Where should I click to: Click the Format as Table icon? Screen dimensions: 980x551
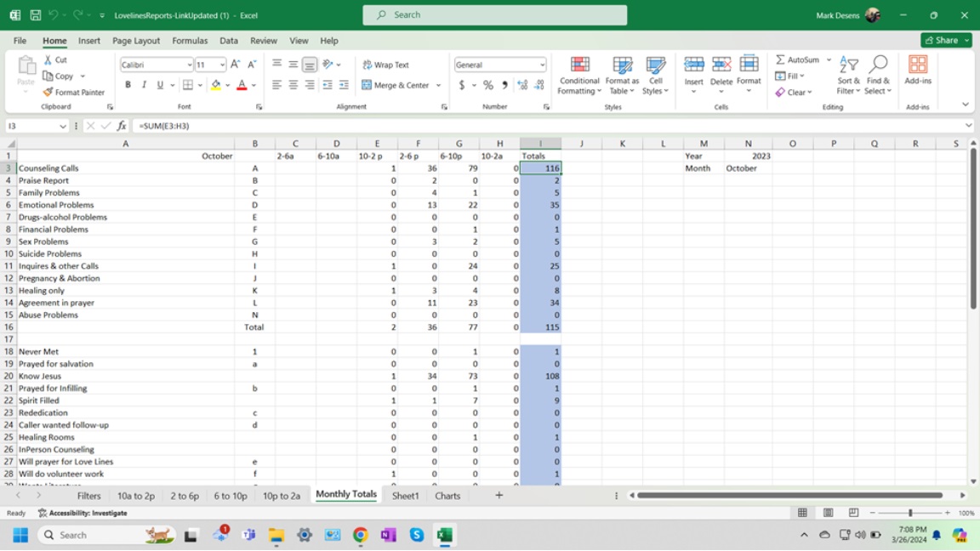point(622,76)
